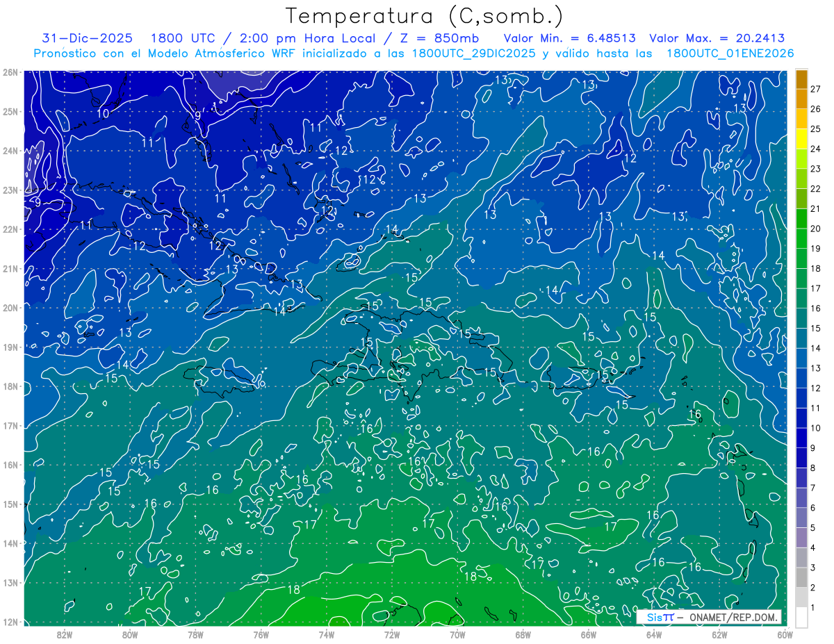This screenshot has height=644, width=834.
Task: Click the "12N" latitude axis label
Action: coord(10,622)
